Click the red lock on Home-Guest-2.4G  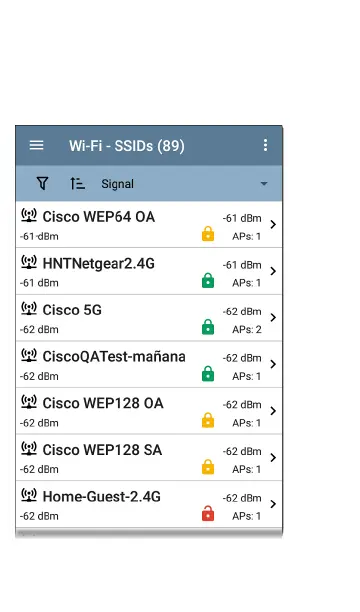pyautogui.click(x=208, y=514)
